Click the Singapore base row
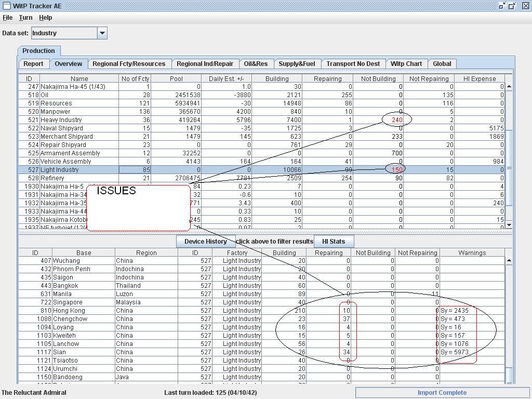 click(x=261, y=302)
